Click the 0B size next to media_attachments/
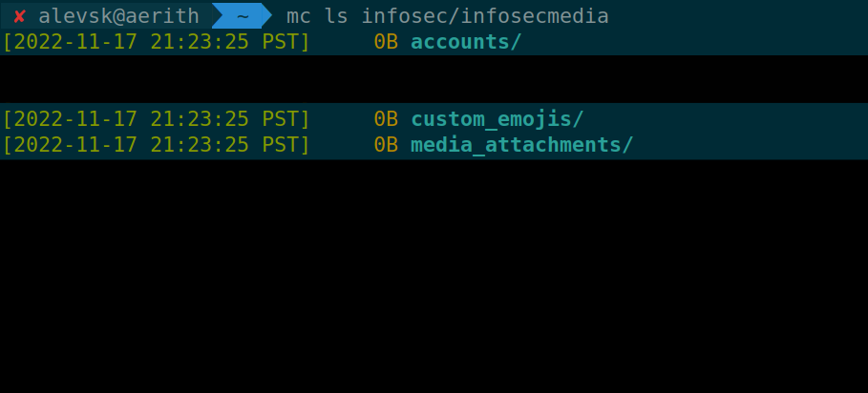The width and height of the screenshot is (868, 393). 386,145
